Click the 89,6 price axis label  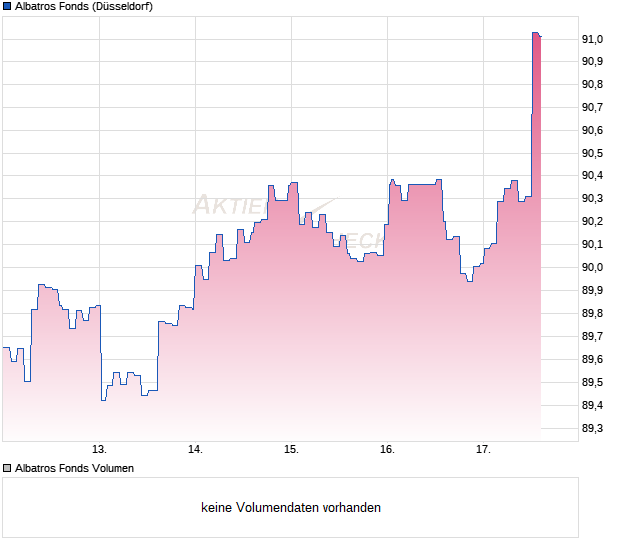[592, 359]
